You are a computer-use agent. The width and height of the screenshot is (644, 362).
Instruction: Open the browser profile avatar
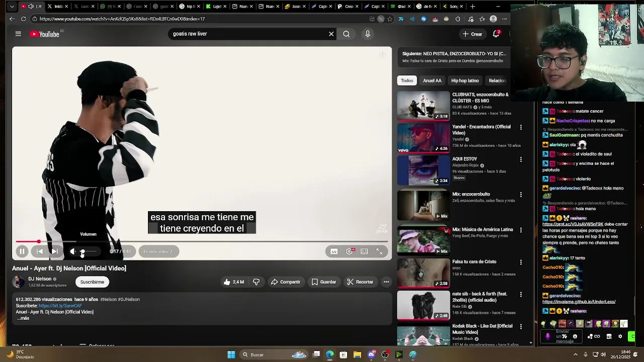[493, 19]
